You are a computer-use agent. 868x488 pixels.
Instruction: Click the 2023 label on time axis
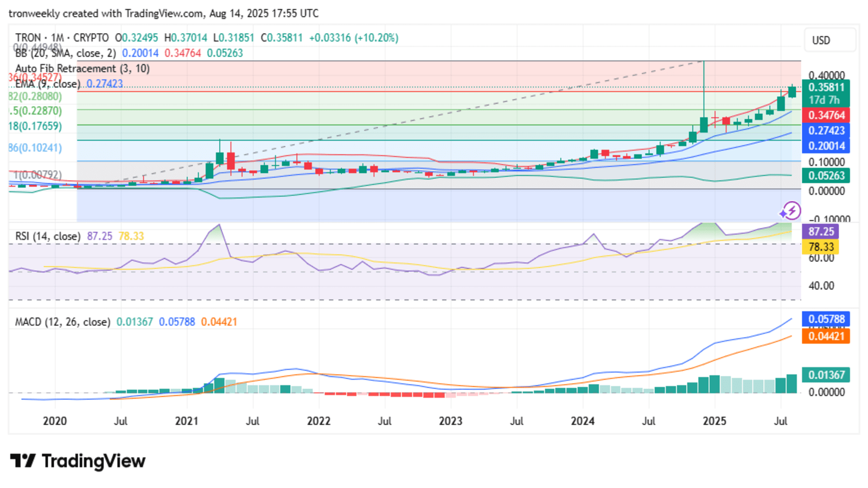450,421
